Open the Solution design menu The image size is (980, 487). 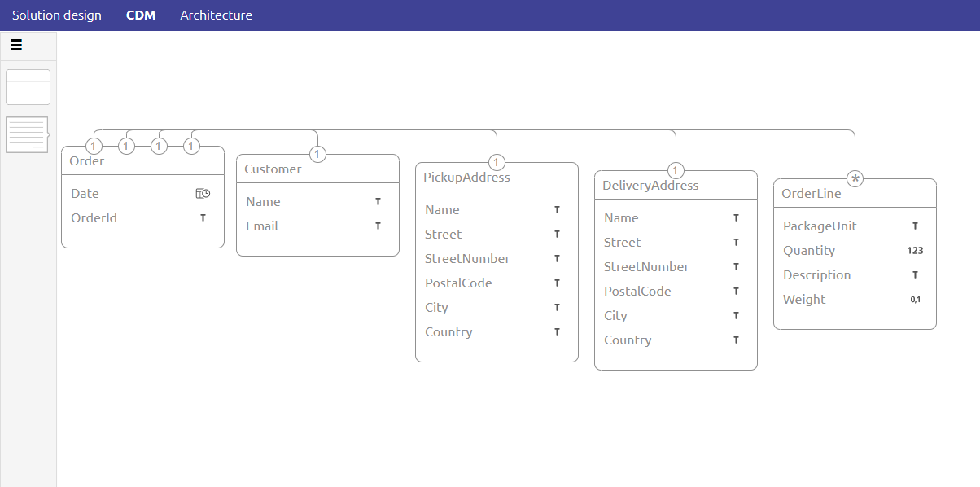[56, 15]
